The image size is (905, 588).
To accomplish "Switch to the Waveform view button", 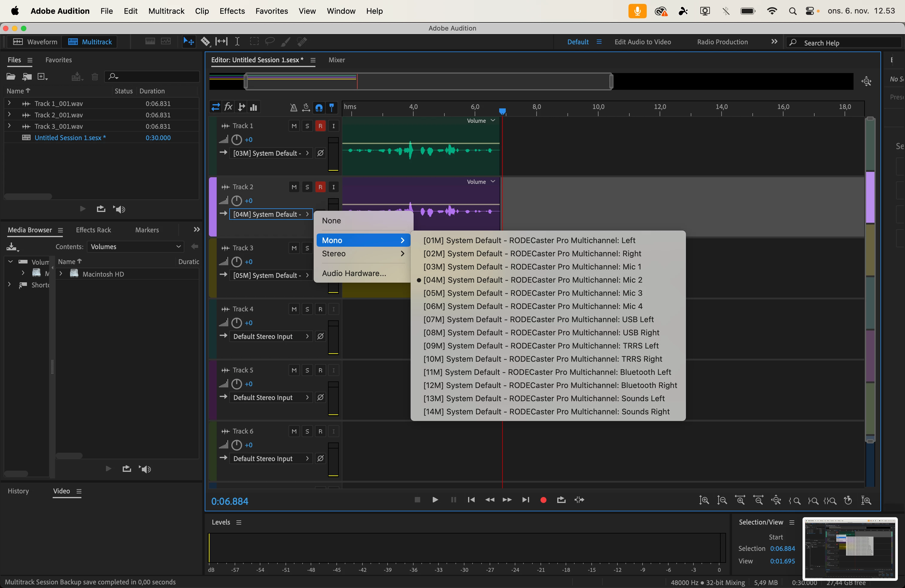I will [35, 42].
